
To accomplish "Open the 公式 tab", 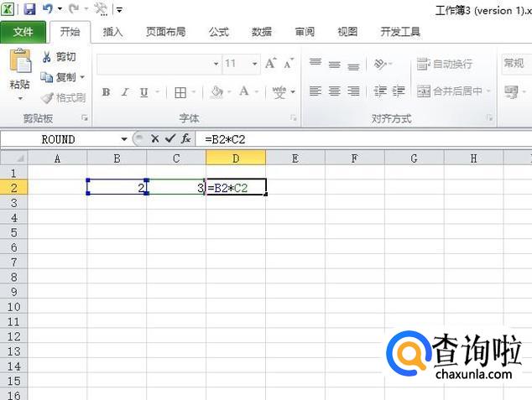I will 219,32.
